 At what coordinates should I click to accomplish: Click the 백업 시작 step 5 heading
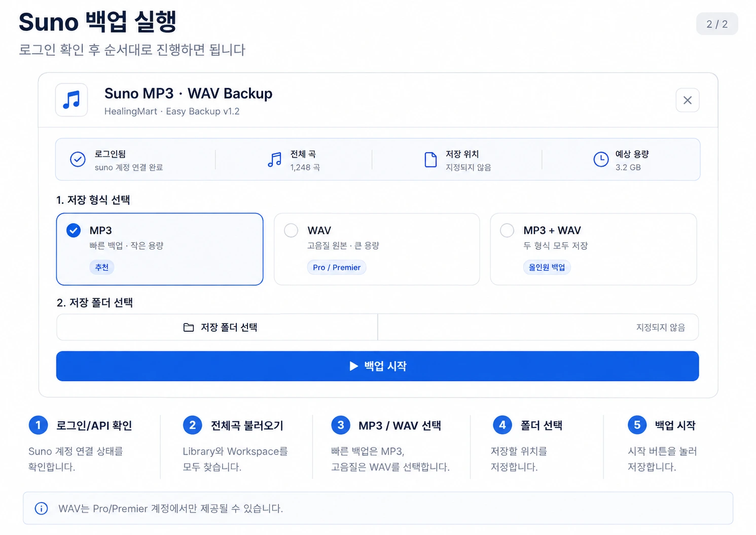675,425
